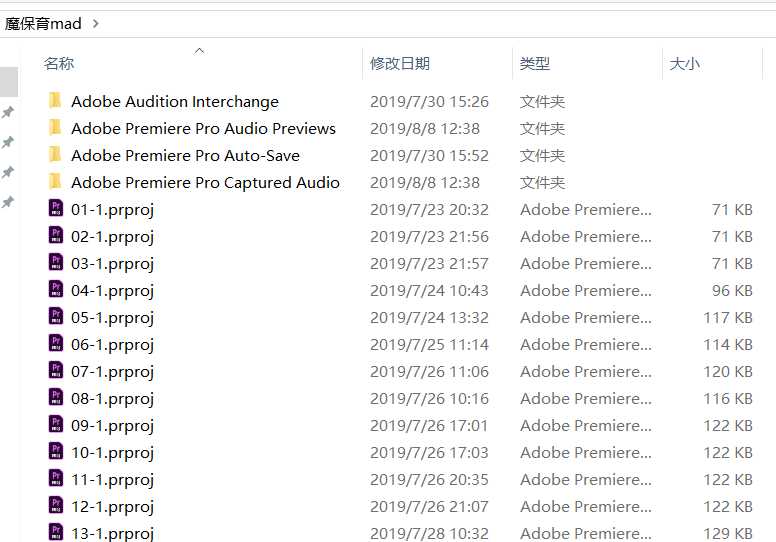Screen dimensions: 776x542
Task: Click the 120 KB size value
Action: coord(728,371)
